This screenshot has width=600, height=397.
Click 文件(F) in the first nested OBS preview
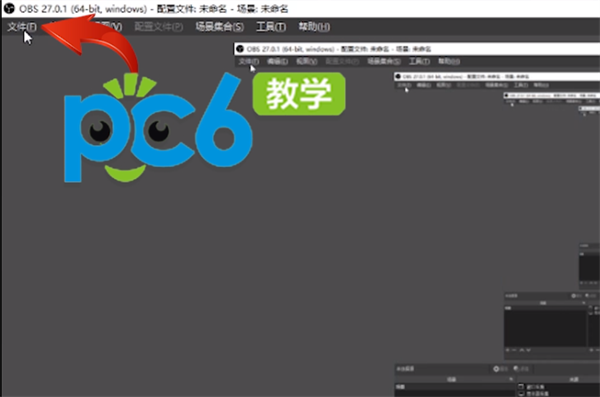pyautogui.click(x=249, y=61)
